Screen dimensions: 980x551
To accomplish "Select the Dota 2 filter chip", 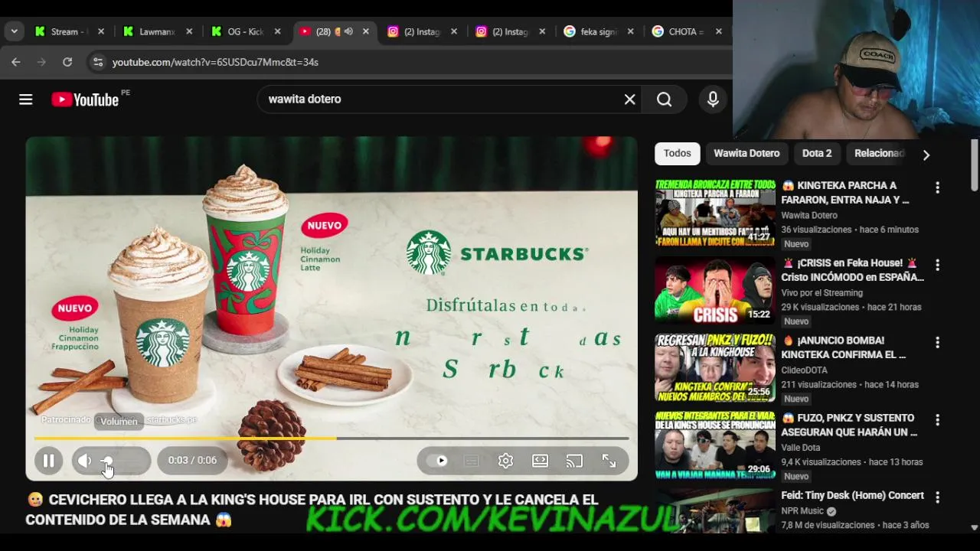I will pos(817,153).
